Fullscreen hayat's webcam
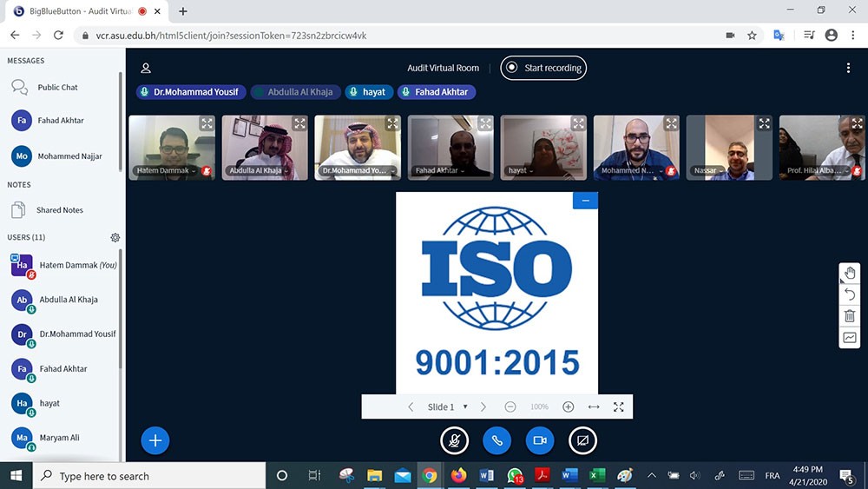 tap(578, 123)
